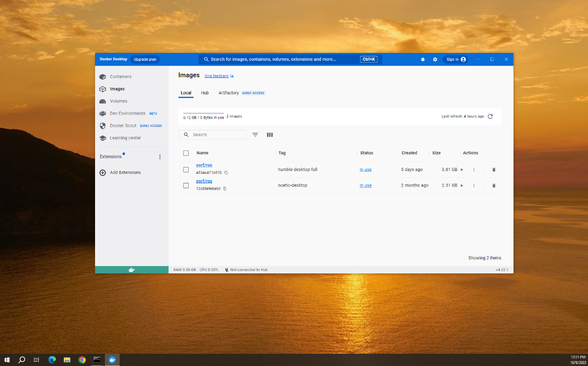
Task: Refresh the images list
Action: [490, 117]
